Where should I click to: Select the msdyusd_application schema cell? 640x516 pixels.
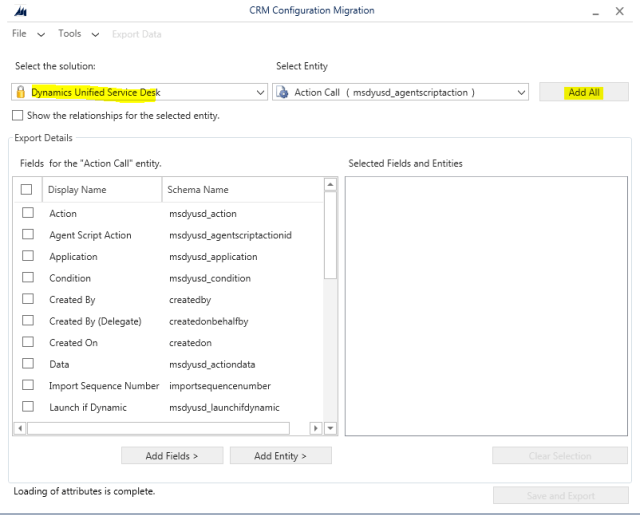tap(213, 257)
